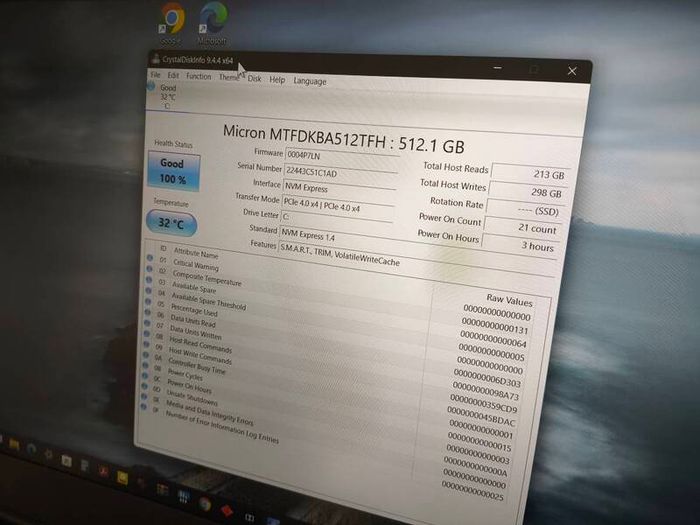Open the Function menu

coord(199,76)
